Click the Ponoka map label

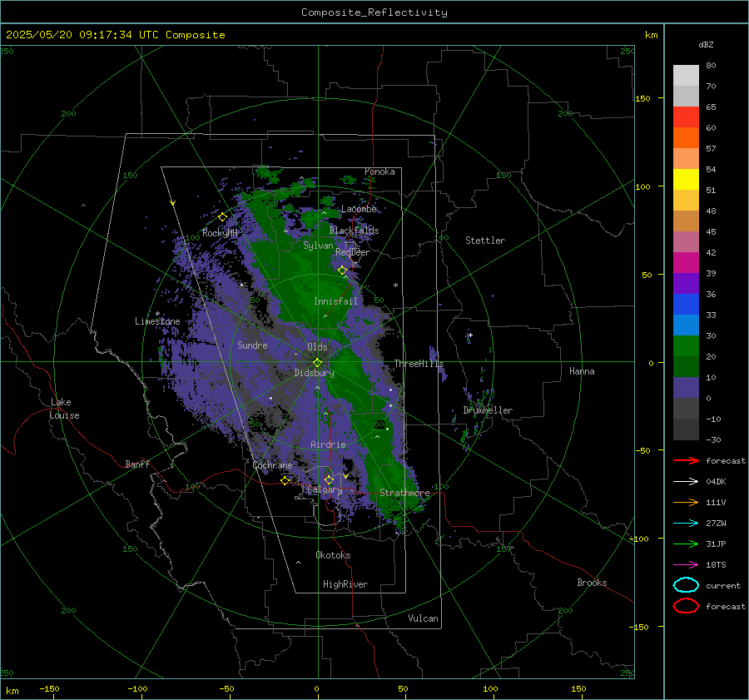coord(379,171)
